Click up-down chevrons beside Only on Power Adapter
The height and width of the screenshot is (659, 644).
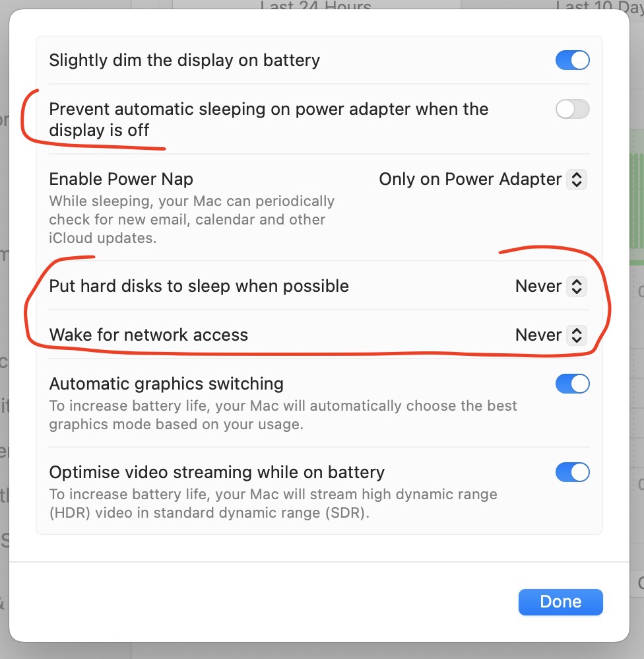[577, 179]
